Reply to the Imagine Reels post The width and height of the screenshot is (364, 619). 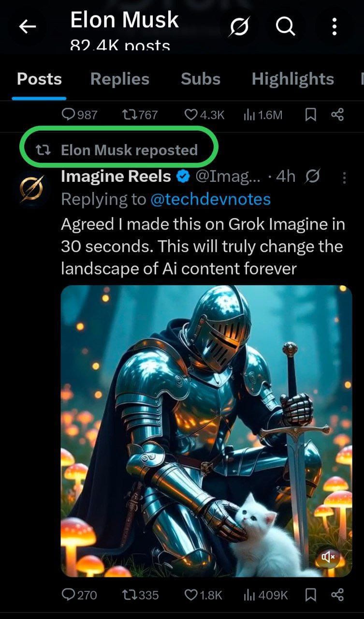tap(70, 595)
